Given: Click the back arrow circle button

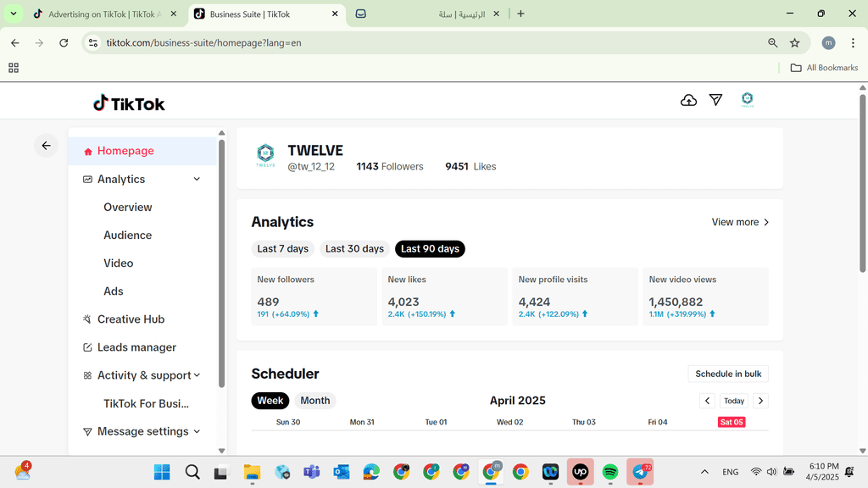Looking at the screenshot, I should (x=46, y=146).
